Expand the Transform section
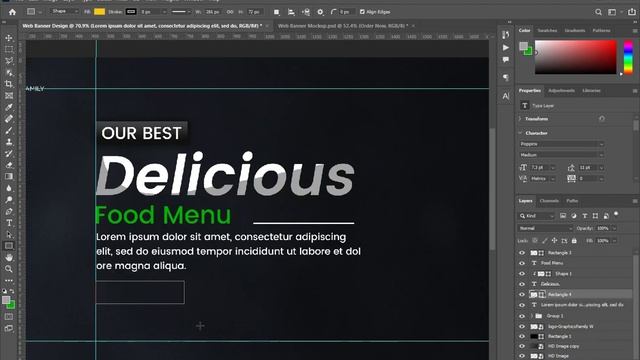Image resolution: width=640 pixels, height=360 pixels. pos(520,119)
